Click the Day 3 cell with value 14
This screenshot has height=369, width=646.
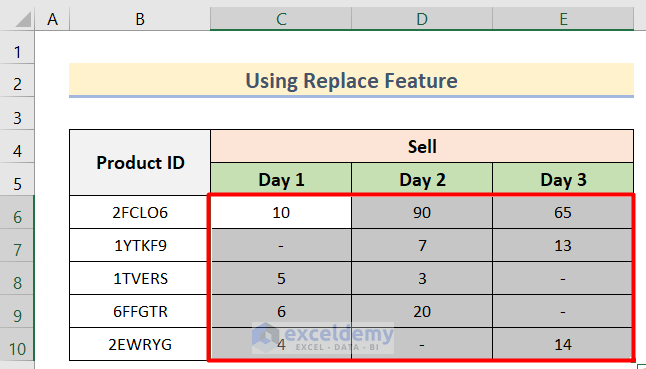coord(563,344)
